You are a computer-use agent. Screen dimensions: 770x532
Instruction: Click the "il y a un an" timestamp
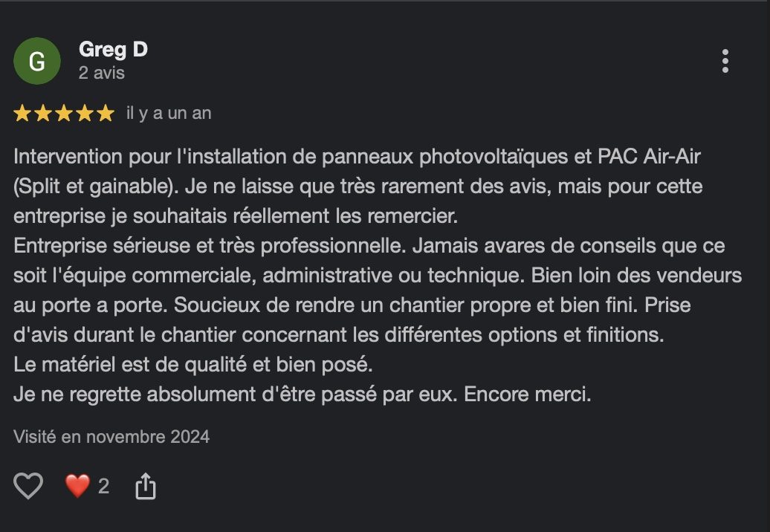pos(169,114)
